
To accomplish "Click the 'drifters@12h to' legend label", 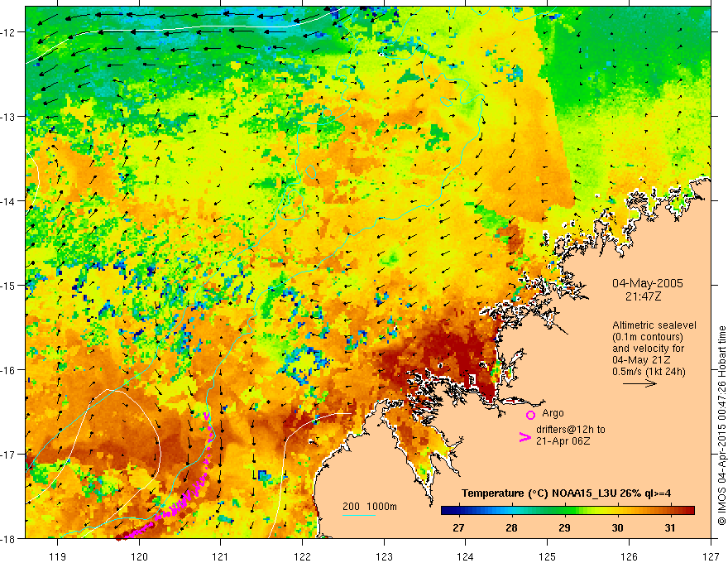I will (x=571, y=430).
